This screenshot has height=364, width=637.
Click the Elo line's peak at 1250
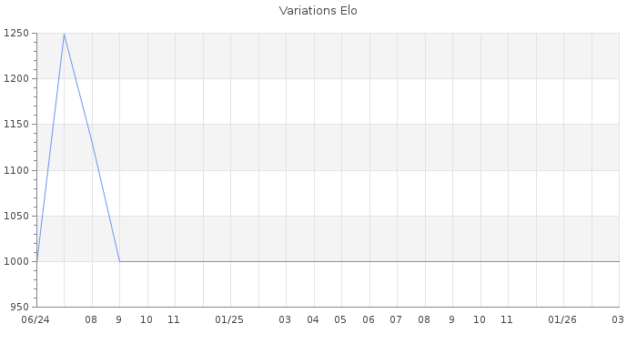[x=64, y=34]
